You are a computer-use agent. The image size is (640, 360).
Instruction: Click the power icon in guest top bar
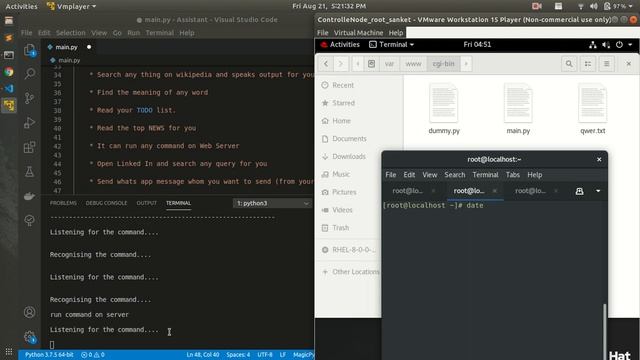[619, 44]
